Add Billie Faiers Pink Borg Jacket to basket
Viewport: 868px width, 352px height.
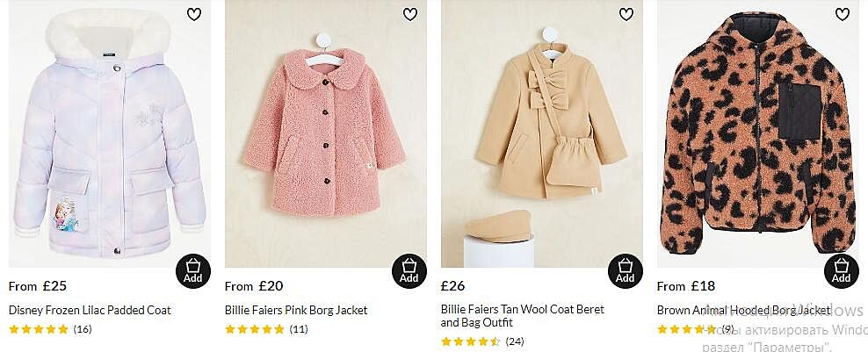(x=409, y=269)
